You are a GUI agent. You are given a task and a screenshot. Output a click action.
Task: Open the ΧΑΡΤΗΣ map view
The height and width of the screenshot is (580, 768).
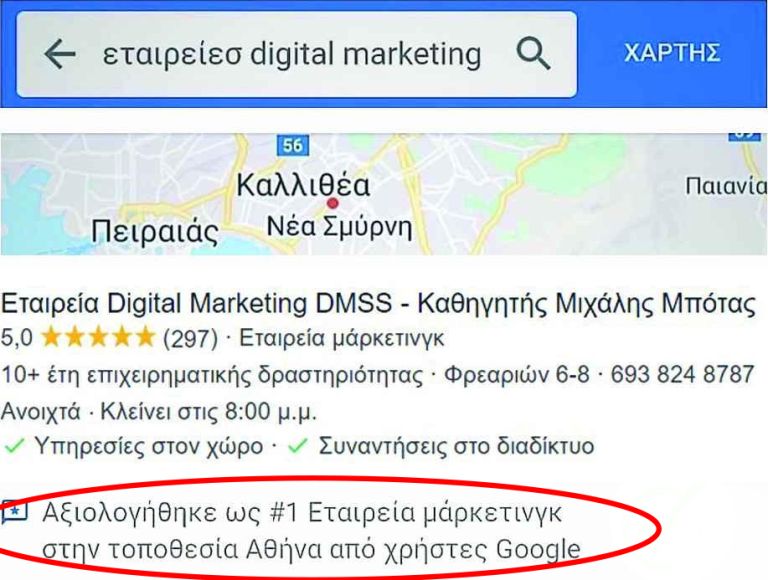[x=672, y=52]
